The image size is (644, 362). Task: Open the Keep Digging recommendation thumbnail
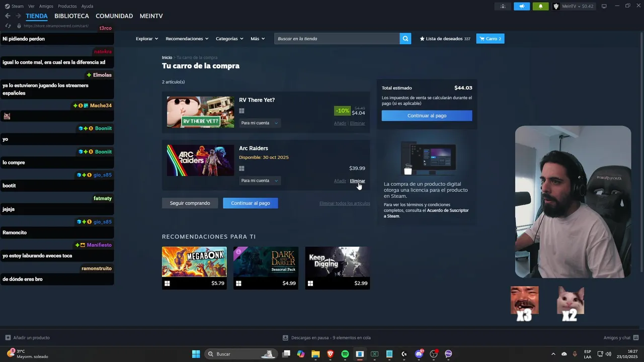click(338, 261)
